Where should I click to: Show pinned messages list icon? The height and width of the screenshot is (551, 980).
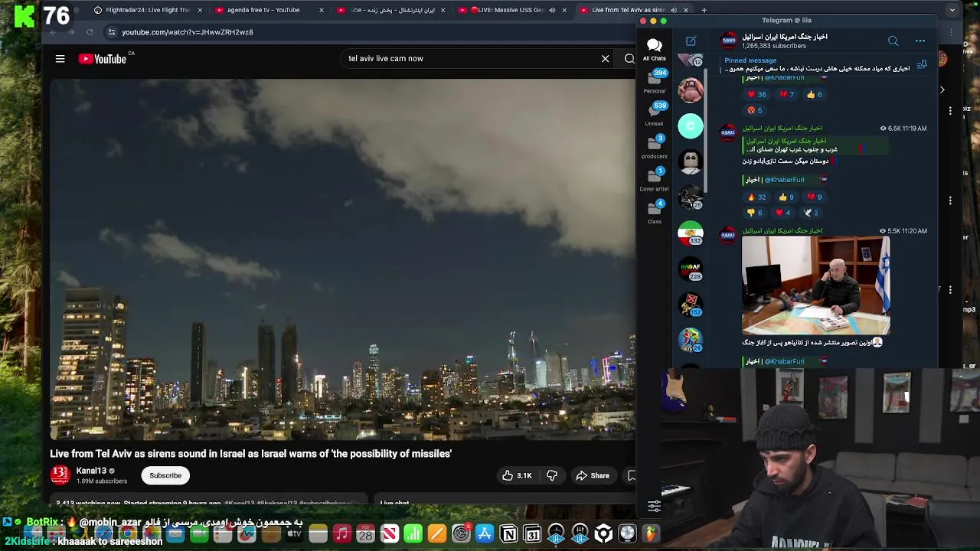pyautogui.click(x=922, y=65)
